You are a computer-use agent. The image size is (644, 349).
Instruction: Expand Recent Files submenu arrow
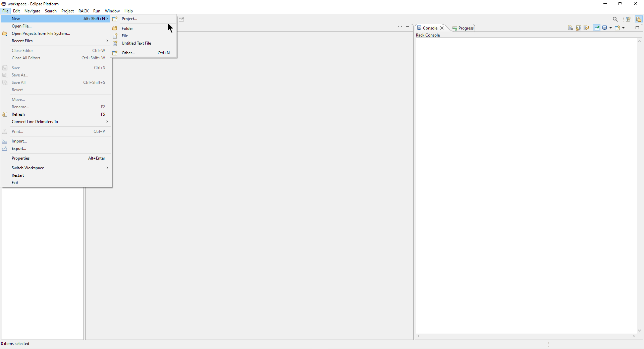click(107, 41)
